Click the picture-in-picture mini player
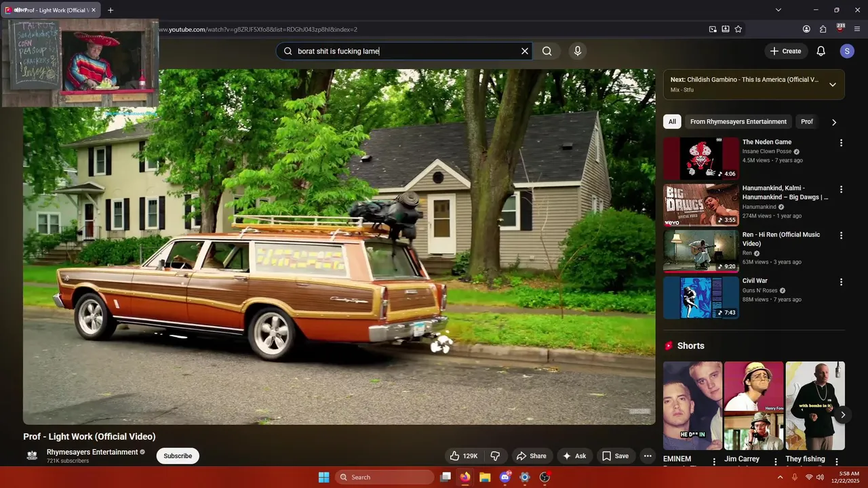Screen dimensions: 868x488 tap(80, 63)
